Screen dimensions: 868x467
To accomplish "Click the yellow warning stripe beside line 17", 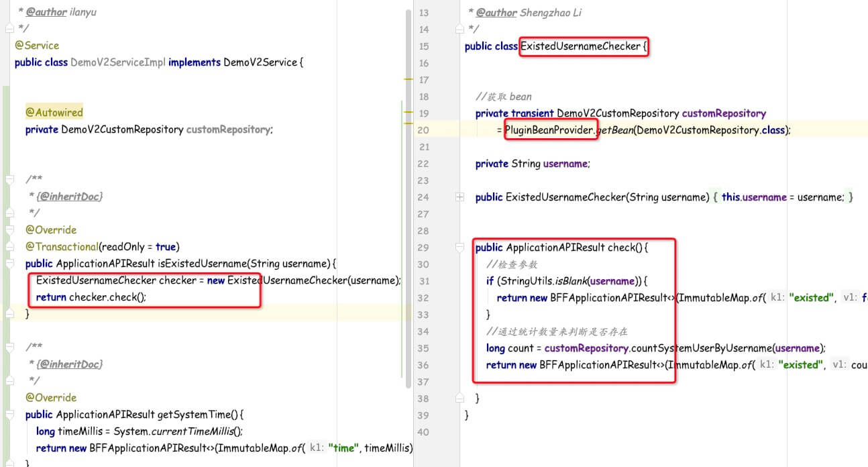I will tap(408, 80).
